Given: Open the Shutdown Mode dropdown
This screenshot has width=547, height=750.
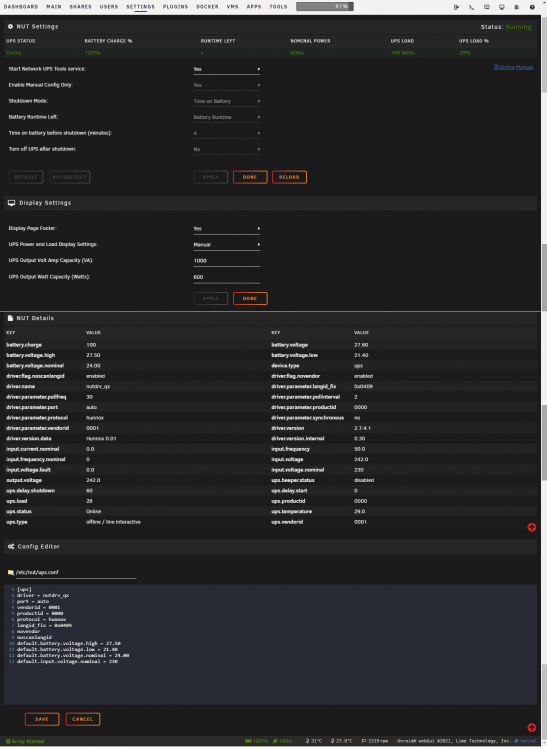Looking at the screenshot, I should [227, 101].
